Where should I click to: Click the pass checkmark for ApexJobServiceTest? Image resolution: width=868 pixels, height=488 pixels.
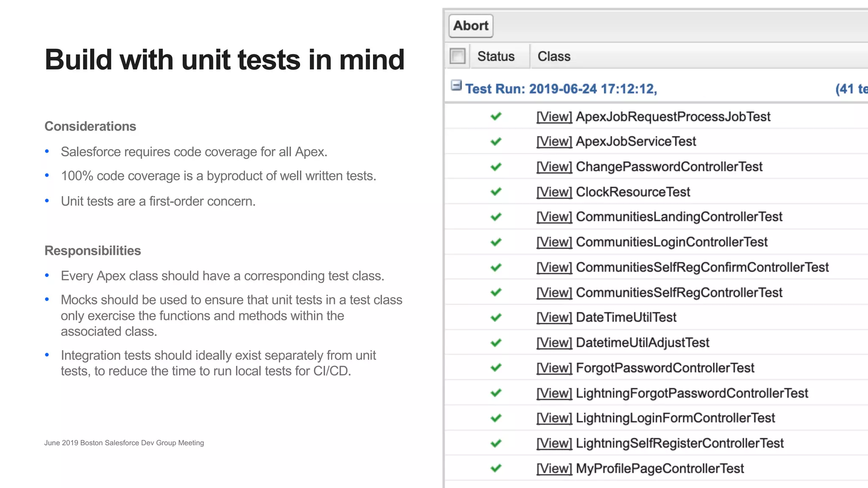(x=496, y=141)
